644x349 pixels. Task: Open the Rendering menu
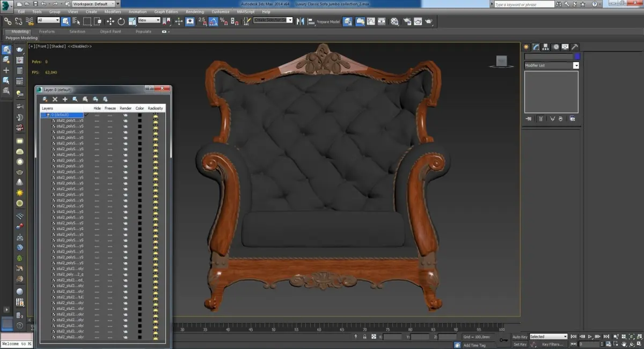coord(194,11)
